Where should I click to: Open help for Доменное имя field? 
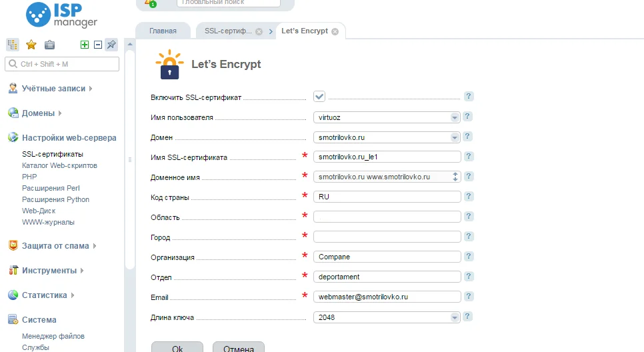point(469,177)
